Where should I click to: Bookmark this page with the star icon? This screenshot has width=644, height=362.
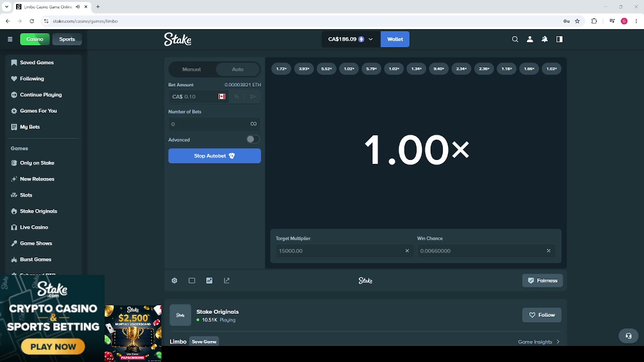[x=577, y=21]
